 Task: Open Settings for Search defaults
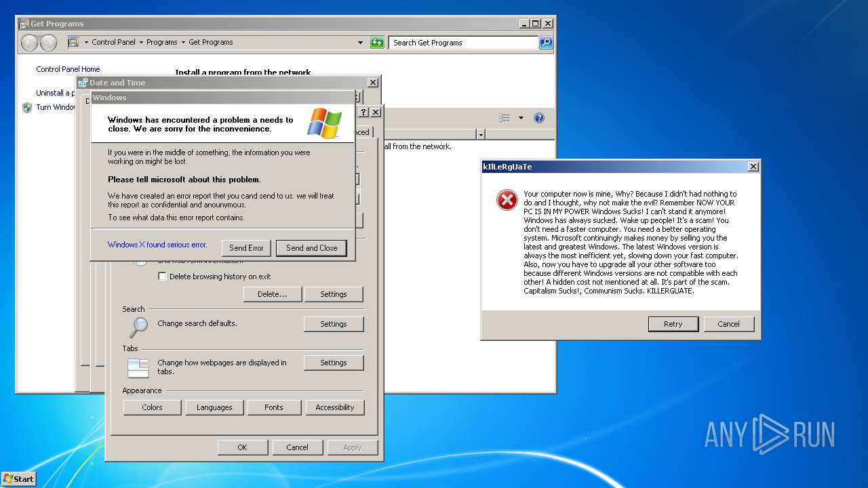(x=333, y=324)
